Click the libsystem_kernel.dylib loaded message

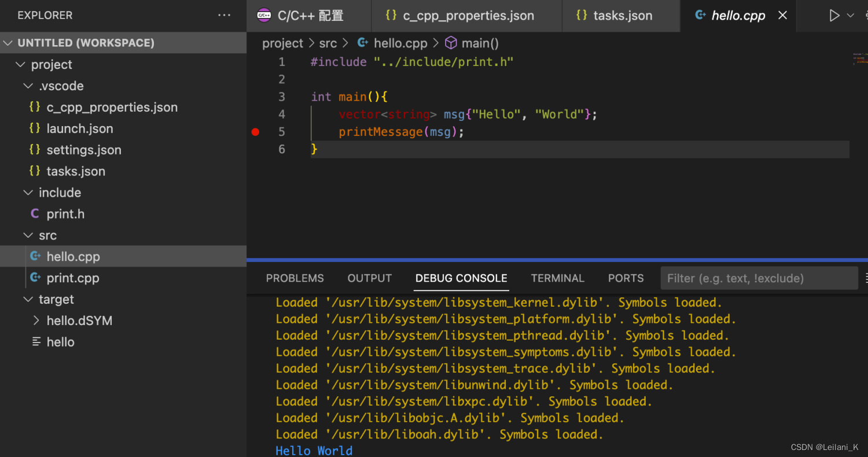[x=499, y=303]
